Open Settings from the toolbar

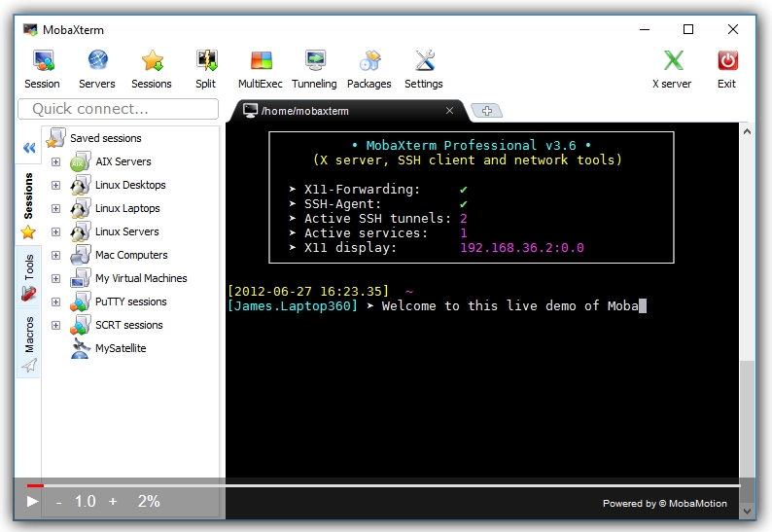tap(424, 62)
